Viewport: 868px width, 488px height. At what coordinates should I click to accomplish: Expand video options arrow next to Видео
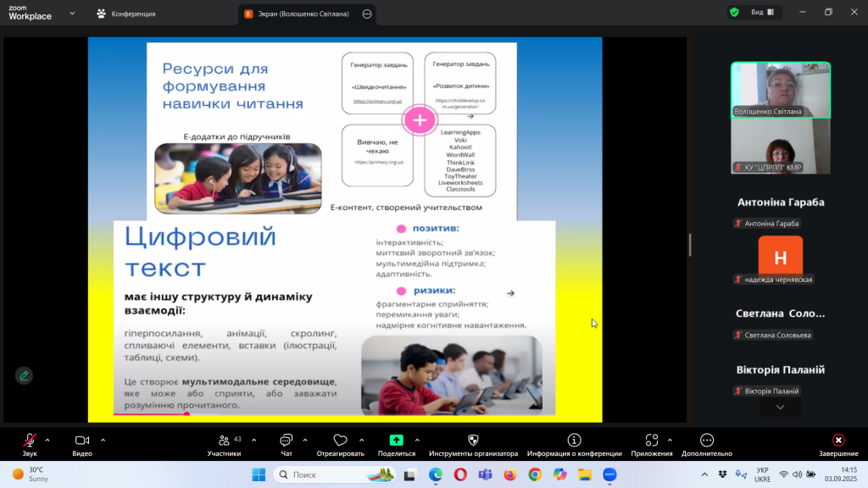tap(103, 440)
